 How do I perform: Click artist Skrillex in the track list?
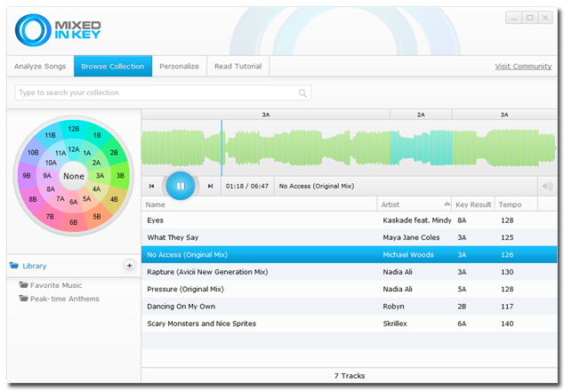tap(395, 324)
